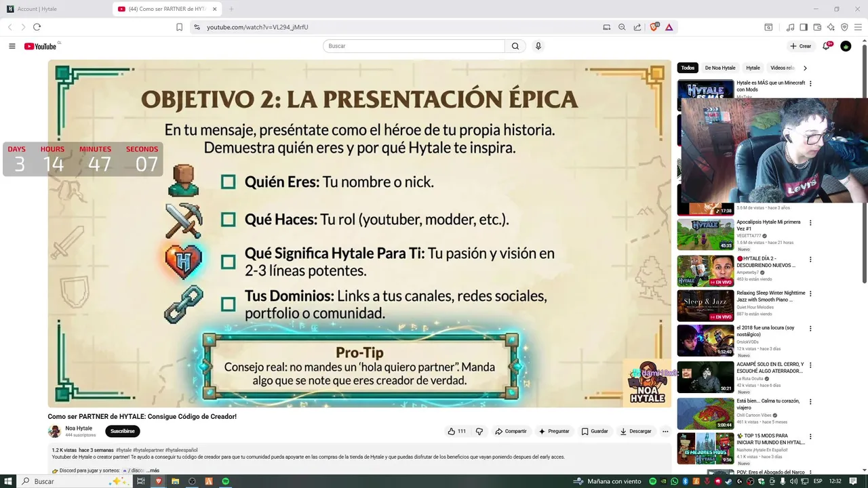Open options for 'Hytale es MÁS que un Minecraft'
The image size is (868, 488).
click(810, 84)
